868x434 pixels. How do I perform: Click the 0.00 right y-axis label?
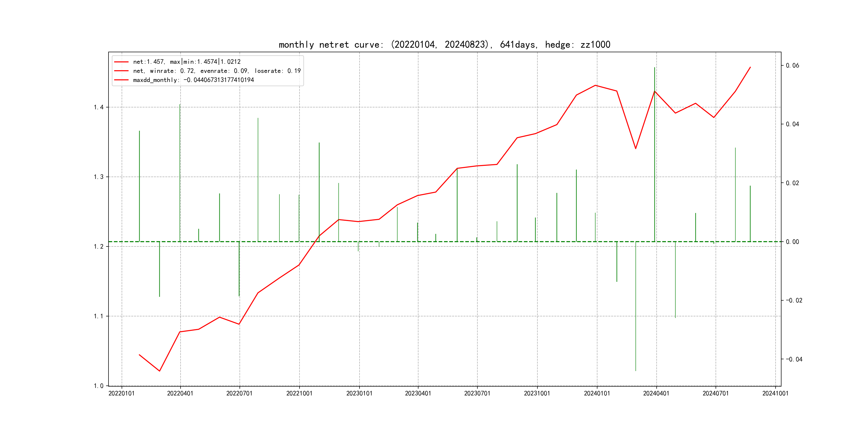tap(792, 242)
